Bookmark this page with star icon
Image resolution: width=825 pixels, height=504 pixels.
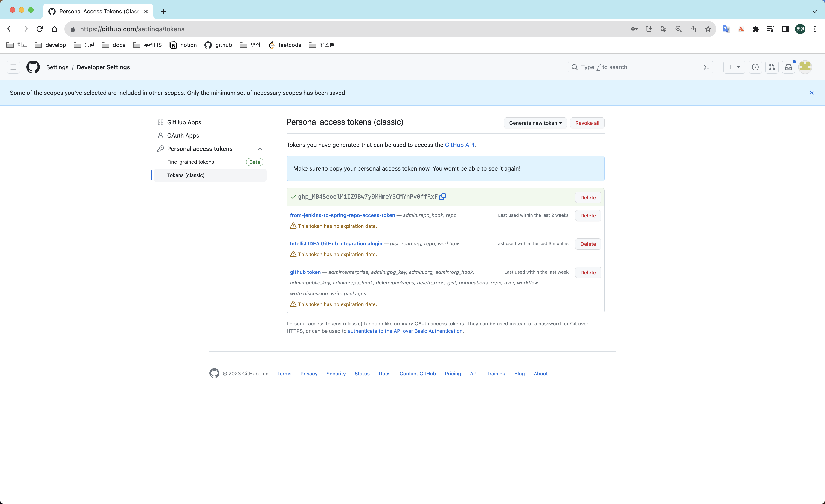[708, 29]
